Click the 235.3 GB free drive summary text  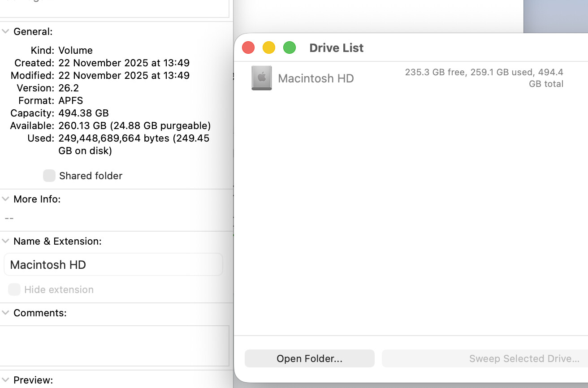(484, 78)
